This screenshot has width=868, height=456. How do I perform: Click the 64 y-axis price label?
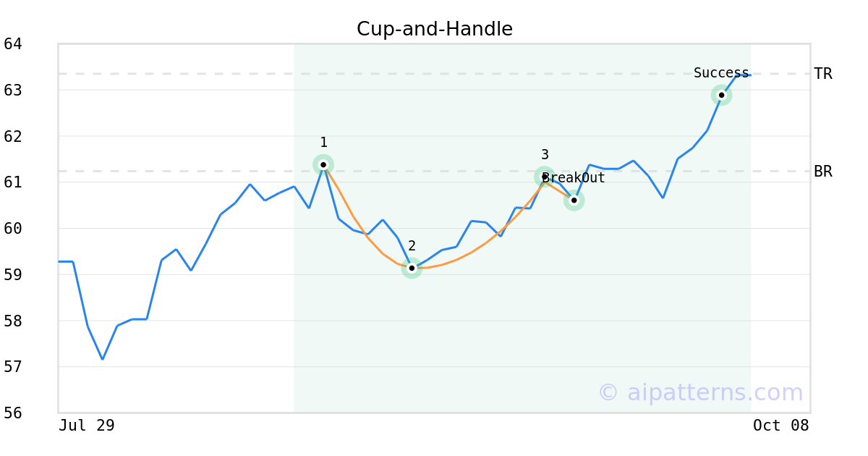[13, 44]
